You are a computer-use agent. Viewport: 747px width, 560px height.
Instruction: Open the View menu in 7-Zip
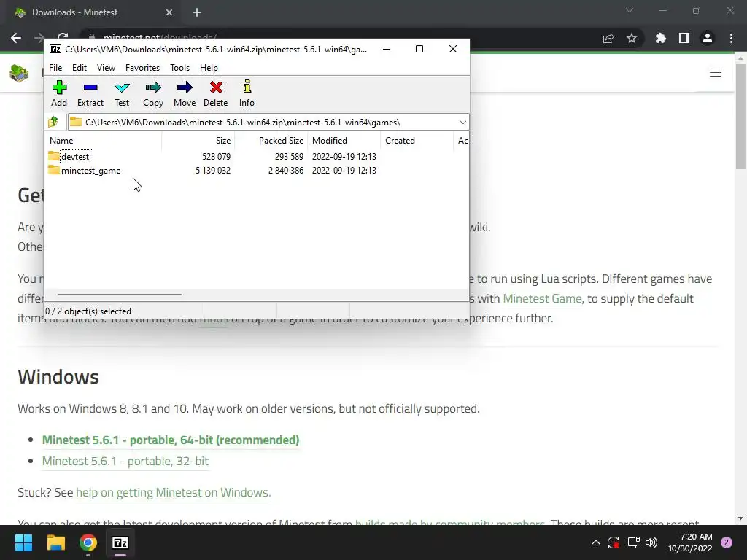(x=106, y=68)
